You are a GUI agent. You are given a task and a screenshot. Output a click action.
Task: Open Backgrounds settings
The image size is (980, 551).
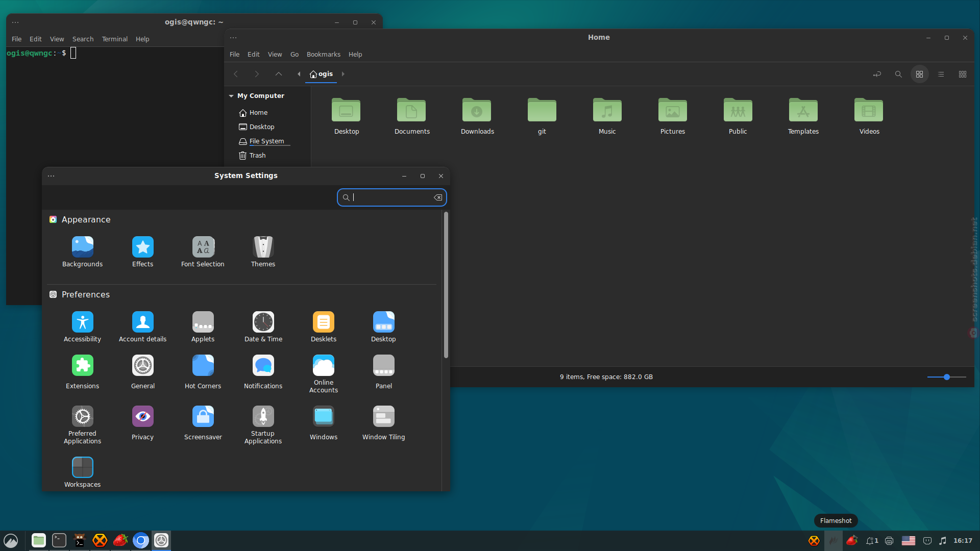(x=82, y=252)
